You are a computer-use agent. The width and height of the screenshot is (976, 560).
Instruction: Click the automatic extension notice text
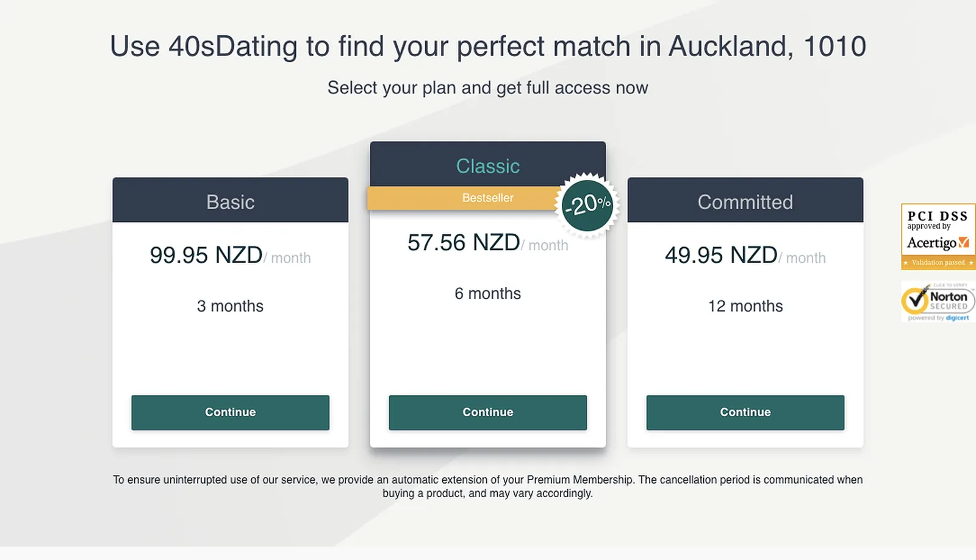click(488, 486)
